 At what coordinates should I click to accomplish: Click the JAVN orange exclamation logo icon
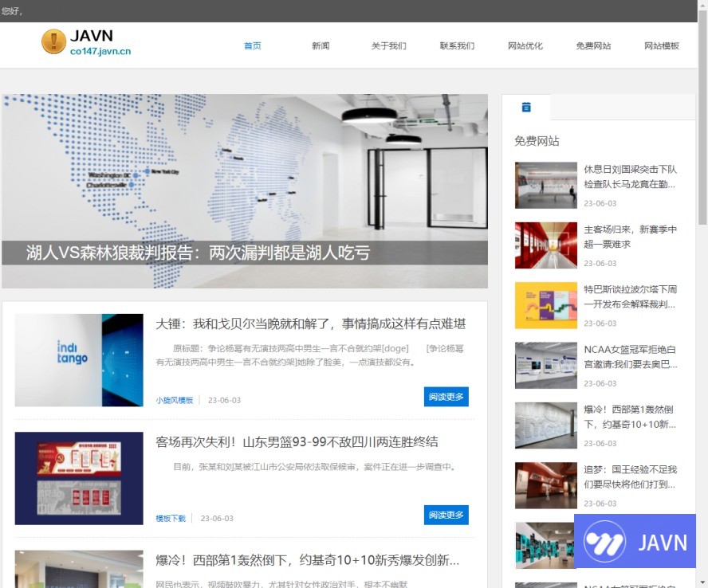[53, 41]
